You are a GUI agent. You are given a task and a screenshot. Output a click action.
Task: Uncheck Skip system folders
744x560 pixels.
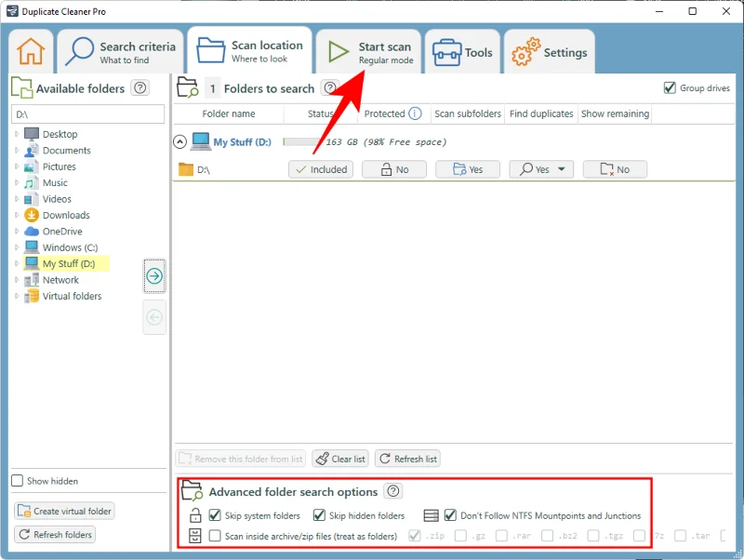pos(216,515)
